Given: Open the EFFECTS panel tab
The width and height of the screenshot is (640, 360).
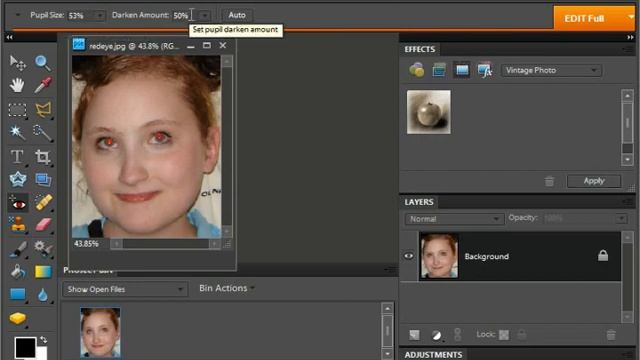Looking at the screenshot, I should tap(420, 49).
